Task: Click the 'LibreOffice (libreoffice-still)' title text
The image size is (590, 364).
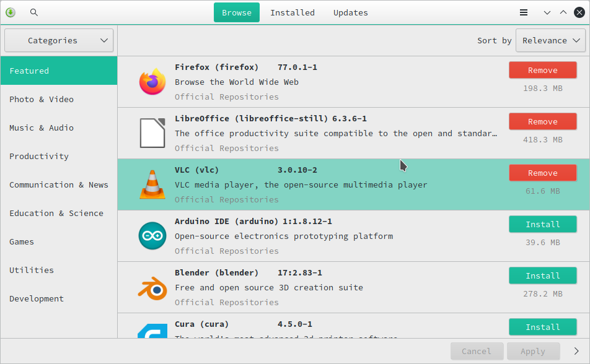Action: click(x=251, y=119)
